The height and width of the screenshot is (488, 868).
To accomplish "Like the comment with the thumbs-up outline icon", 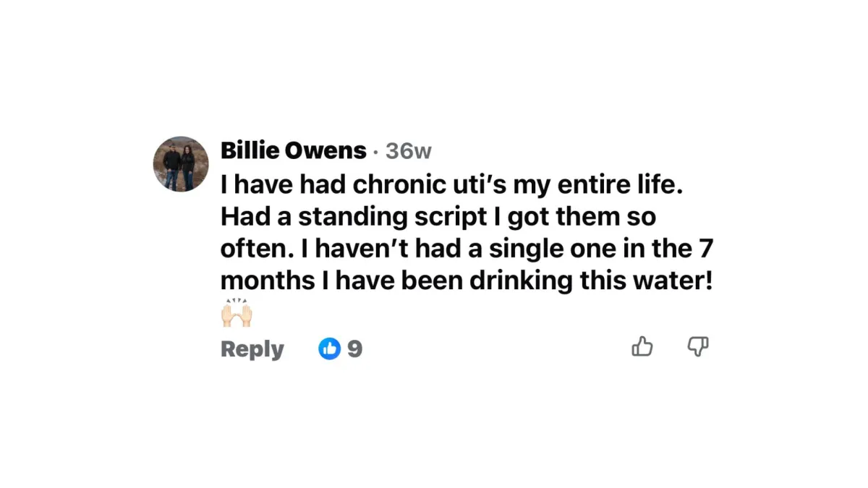I will tap(642, 348).
